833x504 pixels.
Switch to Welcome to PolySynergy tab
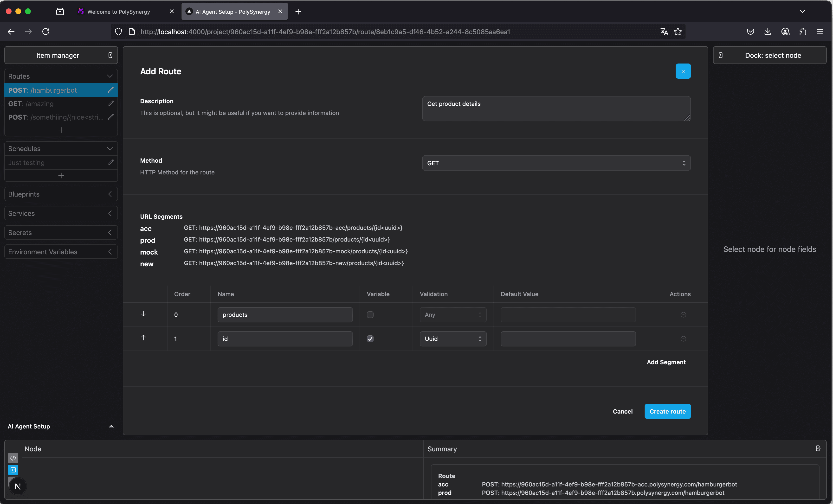[126, 12]
